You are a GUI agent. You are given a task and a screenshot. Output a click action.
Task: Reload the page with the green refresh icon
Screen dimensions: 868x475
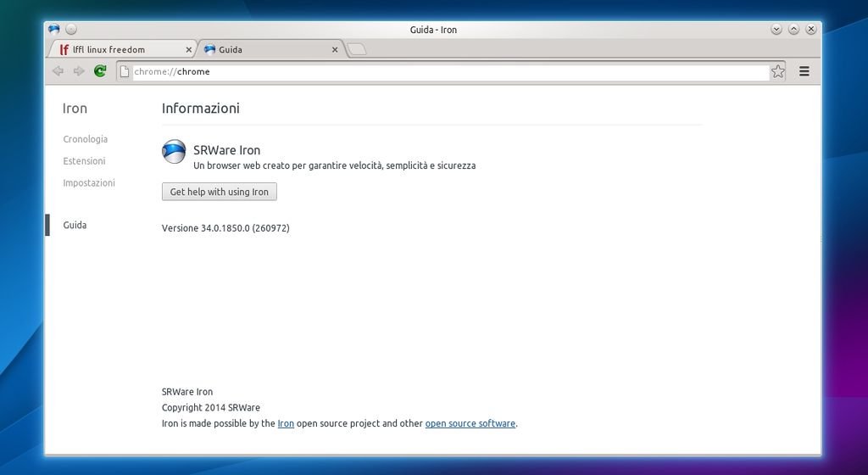tap(100, 71)
